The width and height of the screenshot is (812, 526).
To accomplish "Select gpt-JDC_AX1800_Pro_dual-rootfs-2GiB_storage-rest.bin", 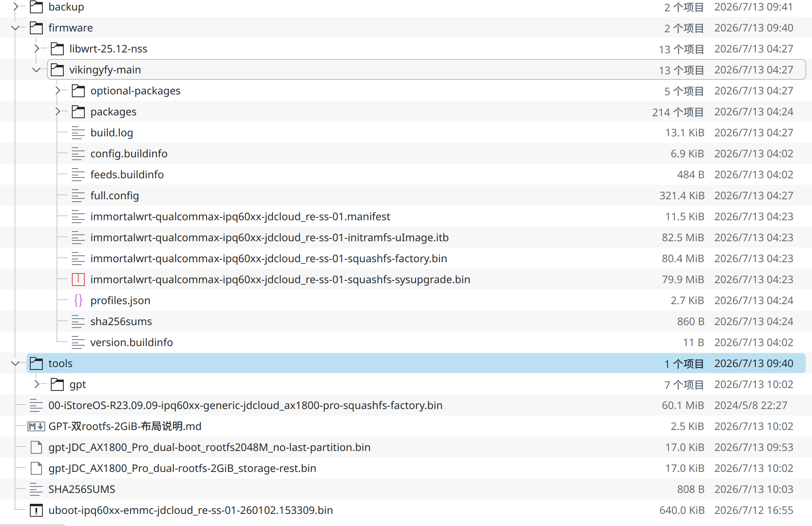I will (x=182, y=468).
